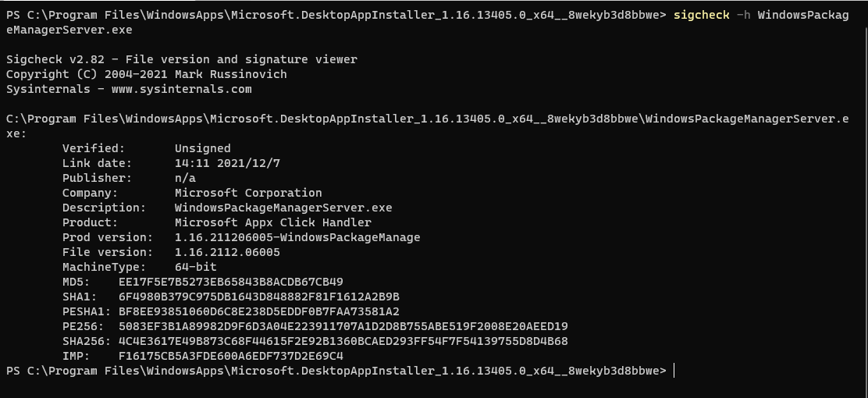This screenshot has width=868, height=398.
Task: Click at the cursor on the last prompt line
Action: [674, 371]
